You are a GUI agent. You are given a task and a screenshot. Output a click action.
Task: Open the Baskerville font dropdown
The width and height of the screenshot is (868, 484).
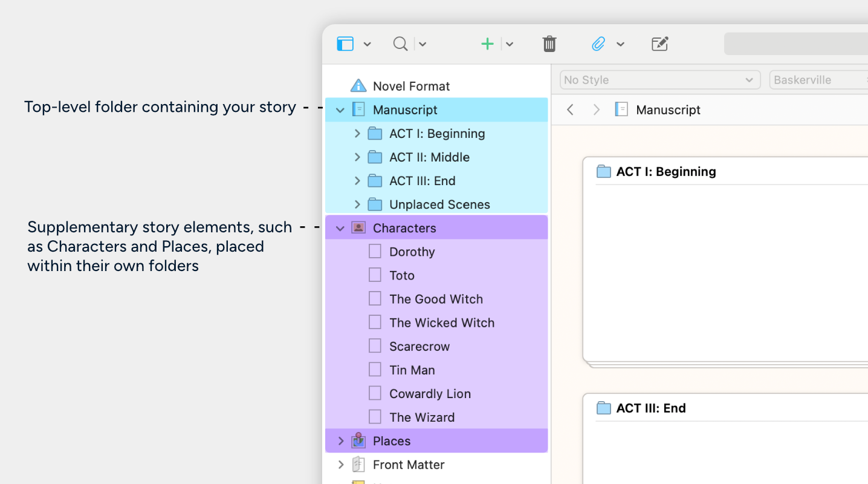click(818, 80)
